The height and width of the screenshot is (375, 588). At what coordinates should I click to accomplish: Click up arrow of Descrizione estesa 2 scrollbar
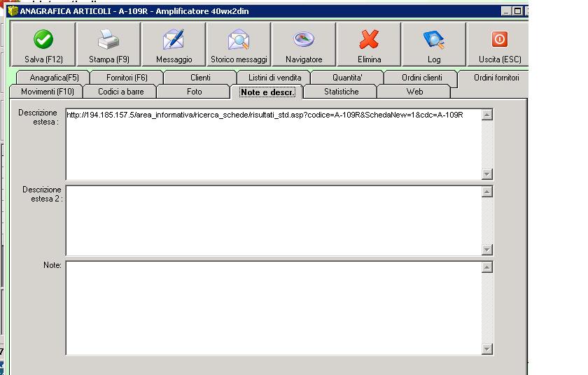(486, 192)
